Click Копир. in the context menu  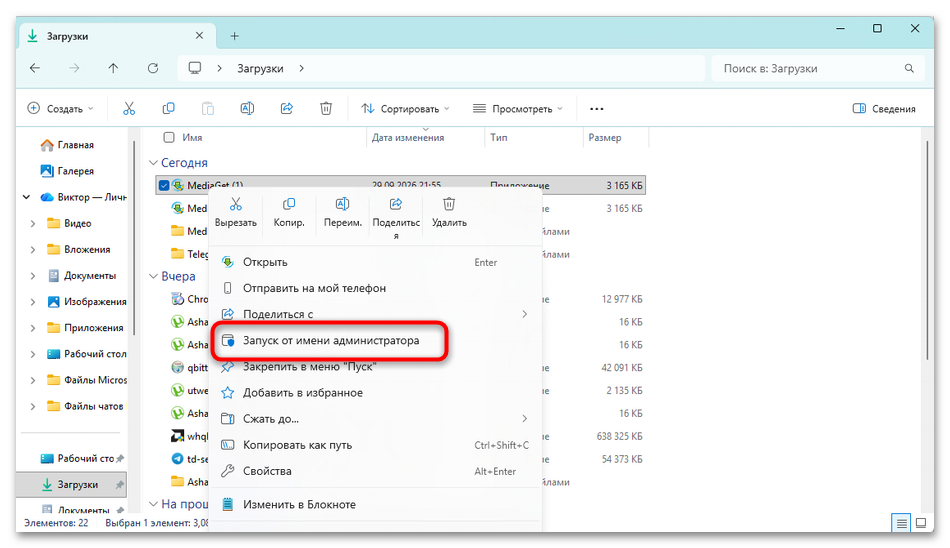289,212
